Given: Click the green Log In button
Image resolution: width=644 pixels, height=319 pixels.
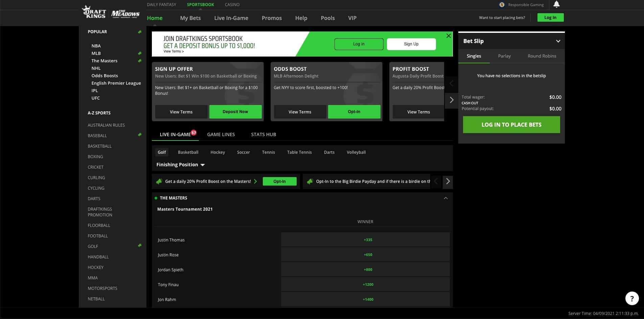Looking at the screenshot, I should pos(550,17).
